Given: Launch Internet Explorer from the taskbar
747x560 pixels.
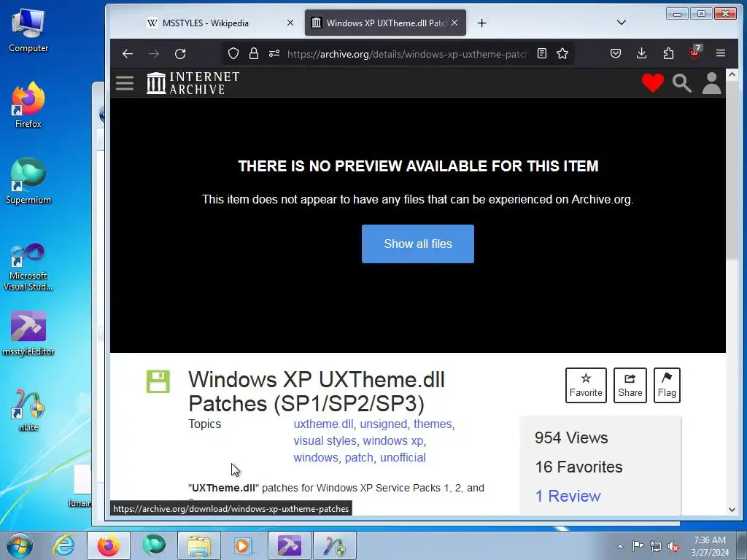Looking at the screenshot, I should coord(64,545).
